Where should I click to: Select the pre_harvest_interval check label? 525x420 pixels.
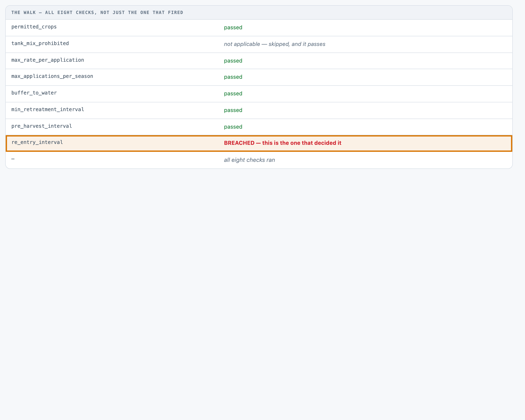click(x=42, y=126)
